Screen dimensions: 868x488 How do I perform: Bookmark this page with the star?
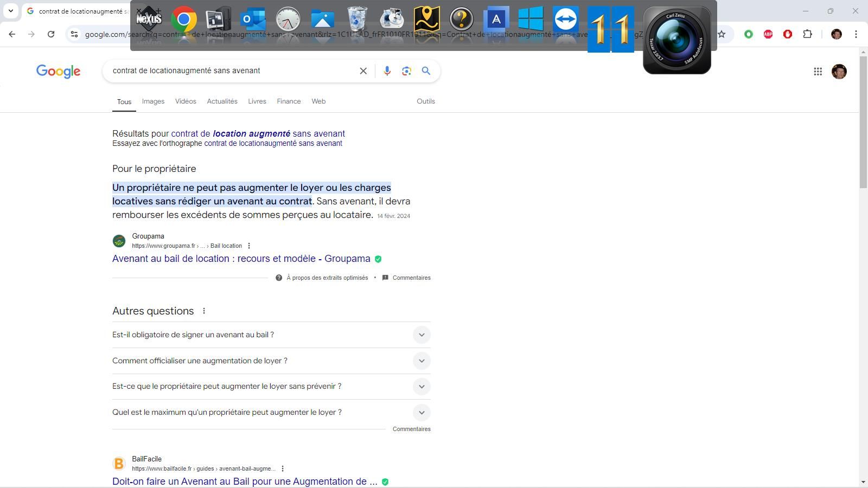pyautogui.click(x=722, y=34)
